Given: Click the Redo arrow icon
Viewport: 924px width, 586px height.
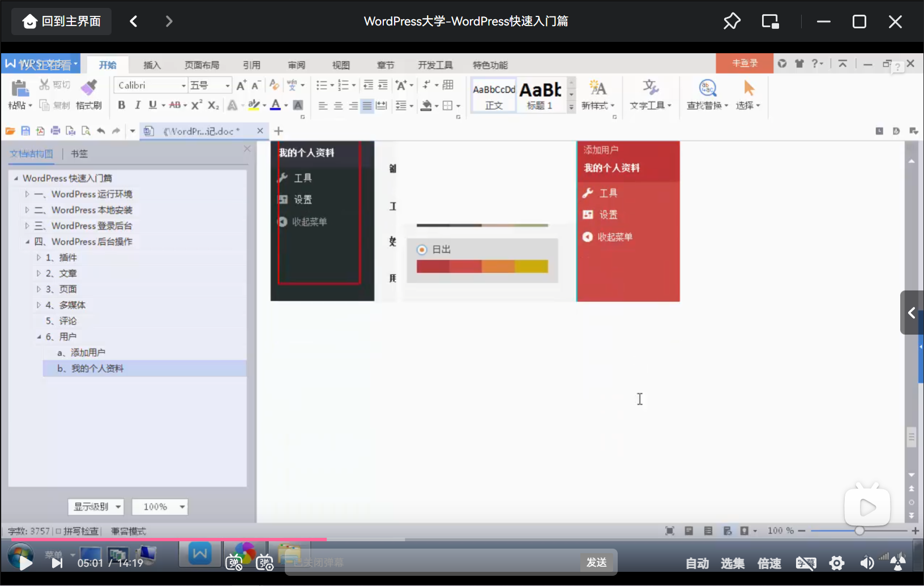Looking at the screenshot, I should (116, 131).
